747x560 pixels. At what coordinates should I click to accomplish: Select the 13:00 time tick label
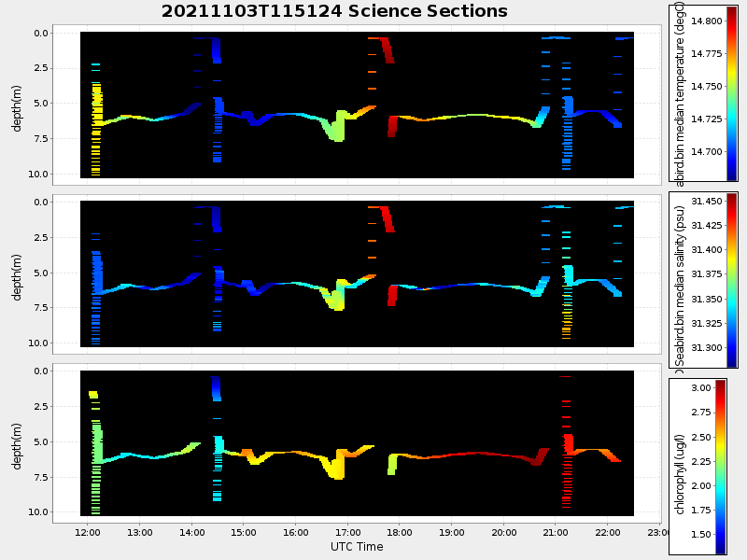139,532
